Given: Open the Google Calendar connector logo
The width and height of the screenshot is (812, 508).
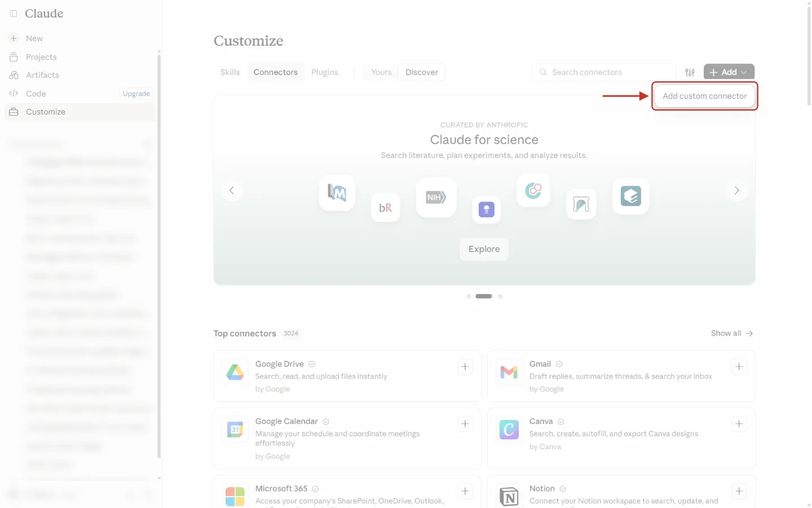Looking at the screenshot, I should pos(235,430).
